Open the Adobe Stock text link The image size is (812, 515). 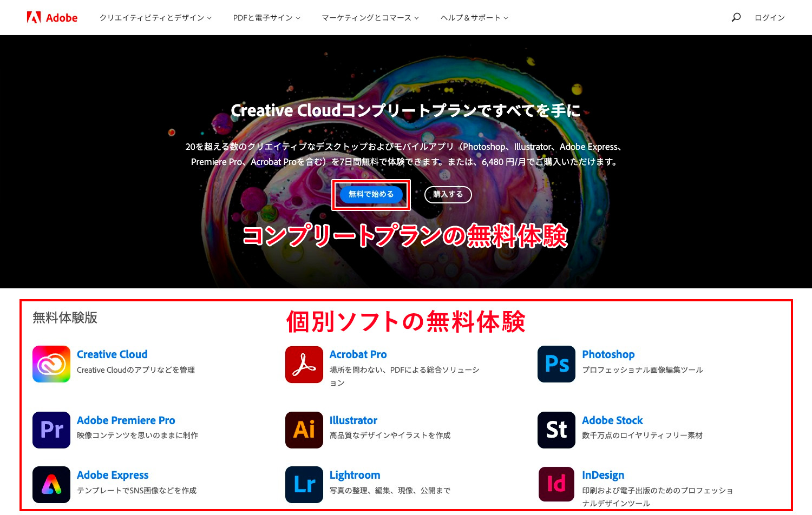[x=612, y=420]
